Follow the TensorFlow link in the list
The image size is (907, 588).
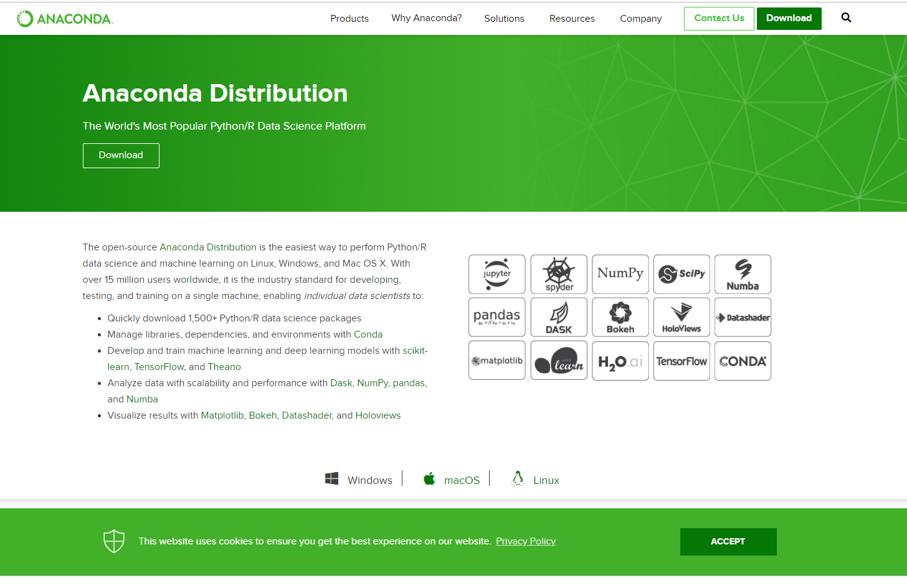point(159,367)
